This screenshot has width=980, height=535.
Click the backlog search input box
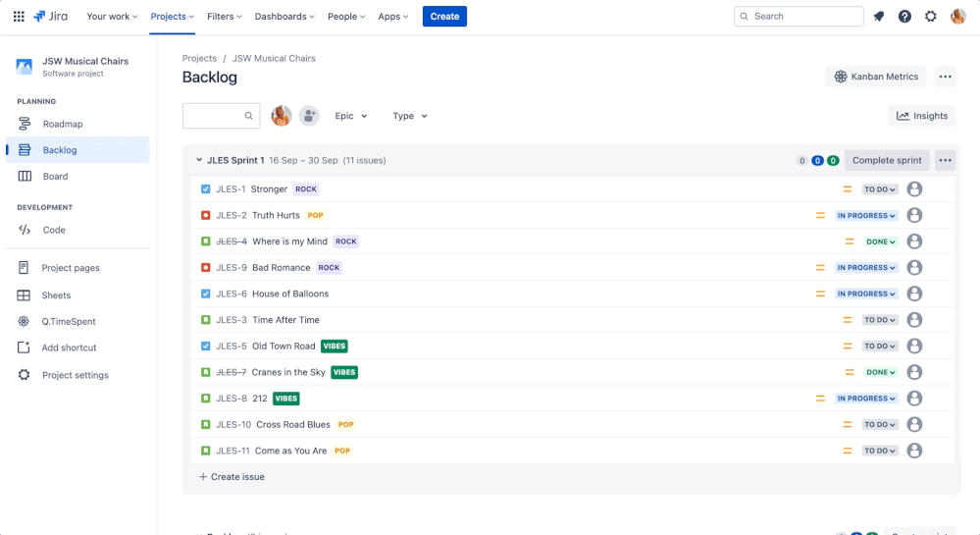[x=222, y=116]
